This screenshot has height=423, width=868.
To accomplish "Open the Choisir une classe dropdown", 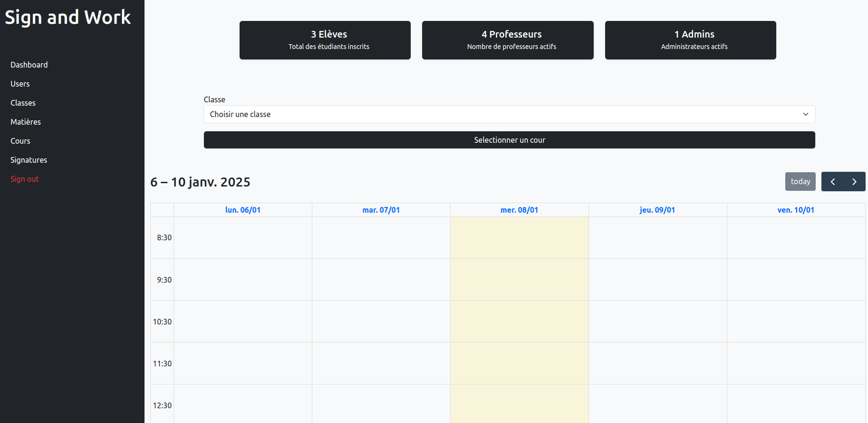I will click(x=509, y=114).
